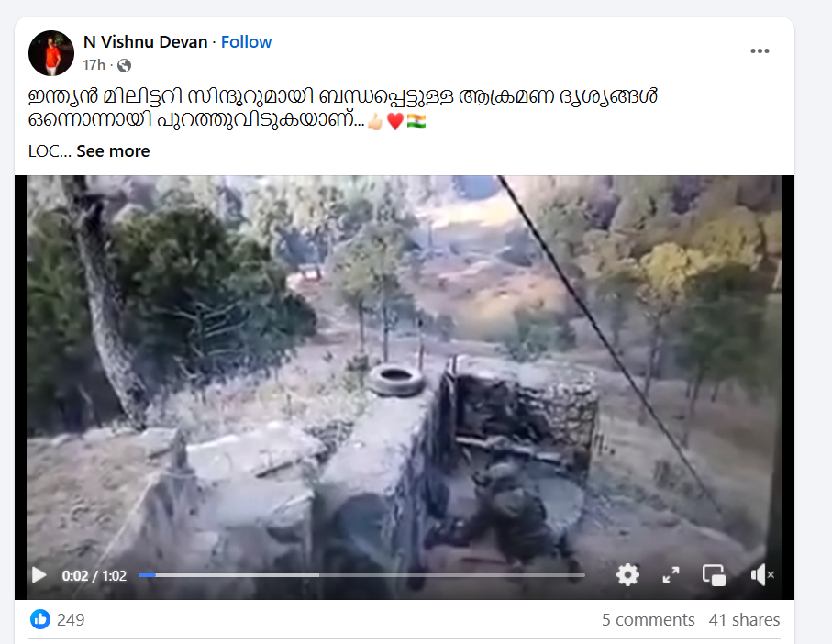Click the Indian flag emoji in caption
This screenshot has width=832, height=644.
click(x=416, y=121)
